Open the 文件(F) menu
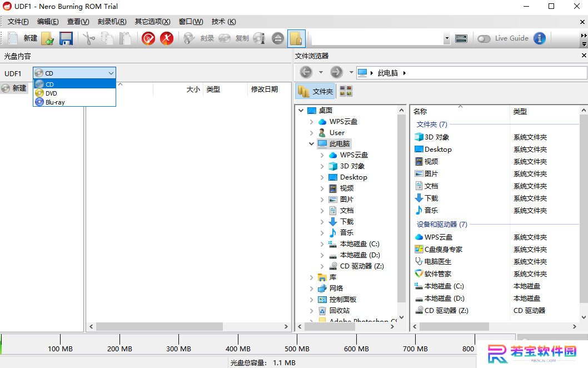This screenshot has width=588, height=368. [18, 22]
